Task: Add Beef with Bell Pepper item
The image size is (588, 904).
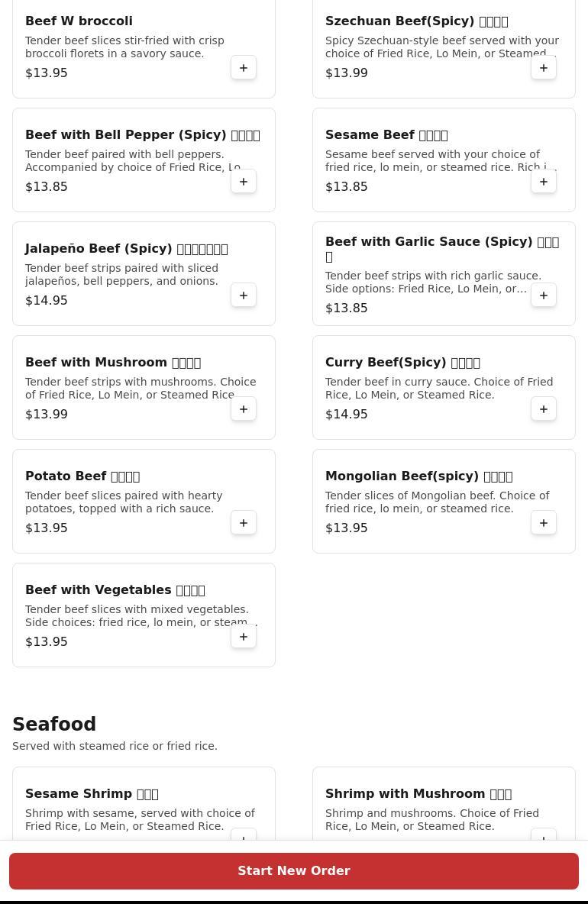Action: 244,181
